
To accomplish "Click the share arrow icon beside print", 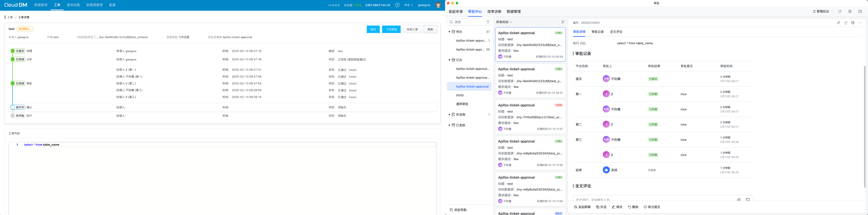I will pyautogui.click(x=845, y=23).
